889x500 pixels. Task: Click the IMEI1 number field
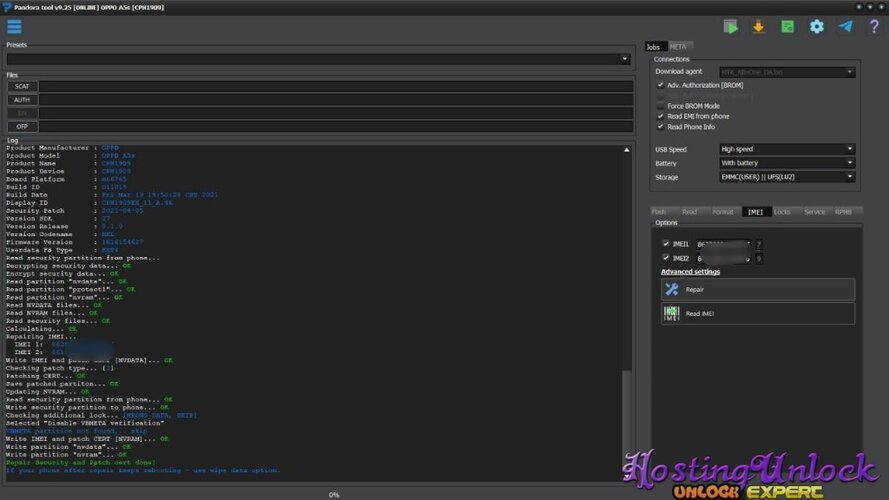click(x=724, y=244)
